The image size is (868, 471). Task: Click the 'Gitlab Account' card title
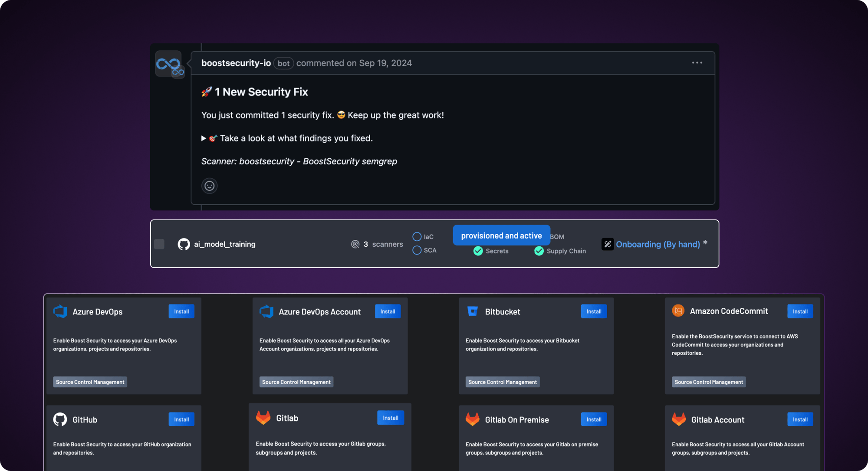point(718,420)
